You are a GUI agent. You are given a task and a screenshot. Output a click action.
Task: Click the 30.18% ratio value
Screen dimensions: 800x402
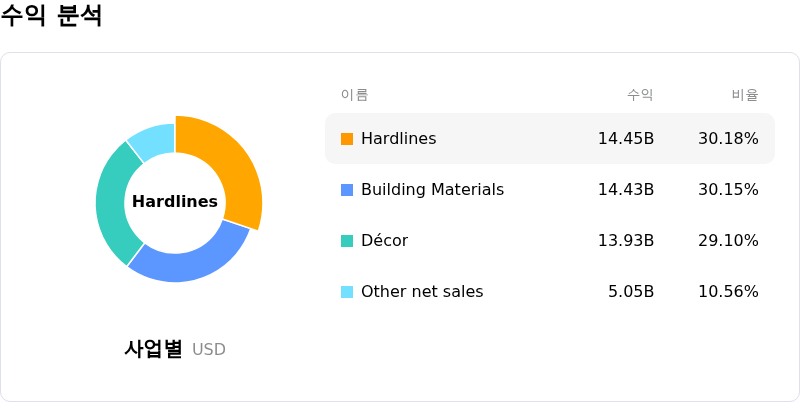click(728, 139)
